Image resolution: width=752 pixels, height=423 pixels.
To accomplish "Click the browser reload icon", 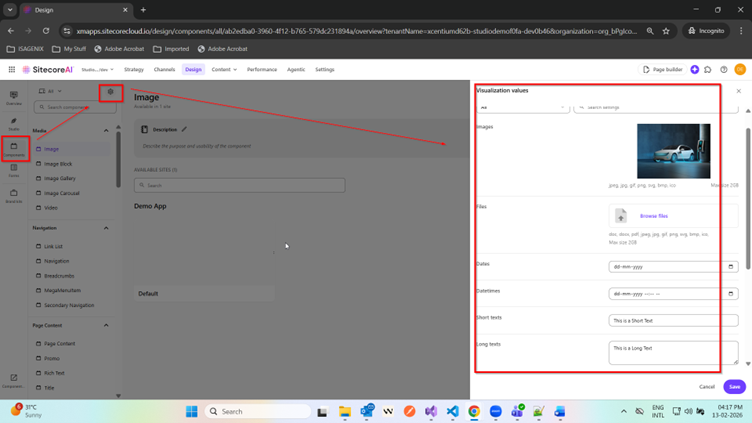I will [46, 31].
